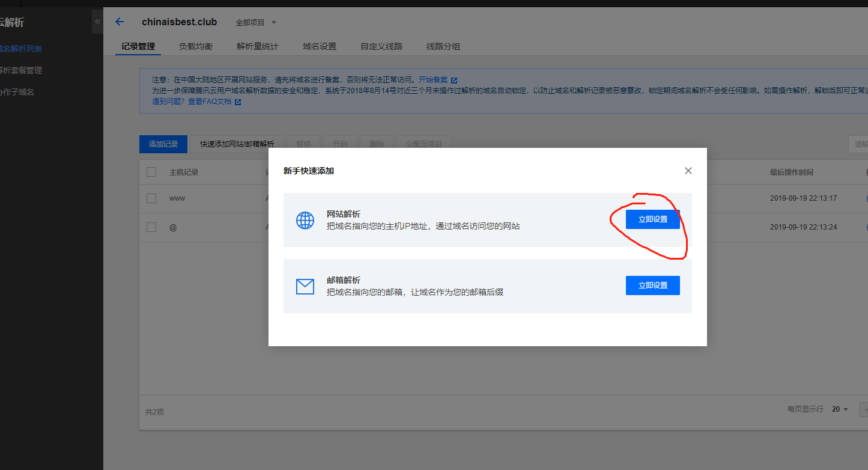Click the globe icon beside 网站解析
The image size is (868, 470).
click(305, 220)
